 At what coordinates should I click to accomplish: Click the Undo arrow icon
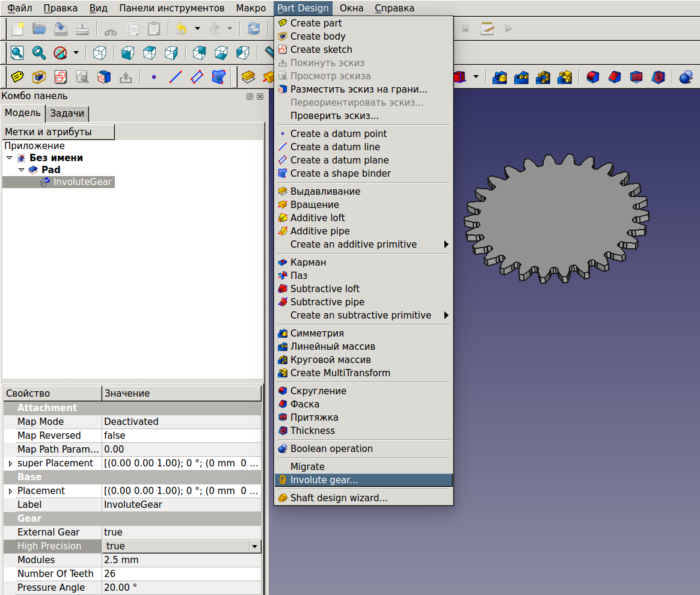click(181, 29)
